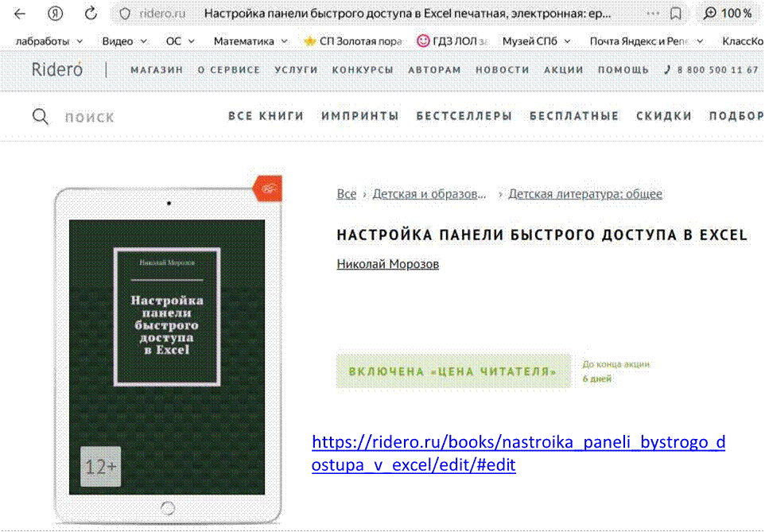Click the ПОИСК search field
The height and width of the screenshot is (532, 765).
click(x=90, y=118)
